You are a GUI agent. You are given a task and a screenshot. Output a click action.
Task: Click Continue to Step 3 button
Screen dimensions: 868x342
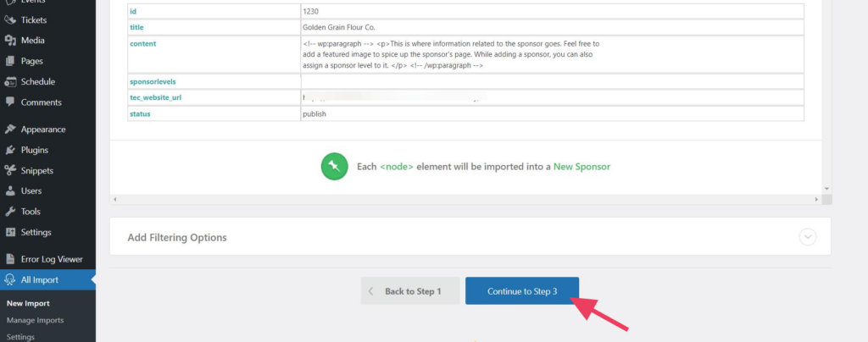tap(522, 291)
